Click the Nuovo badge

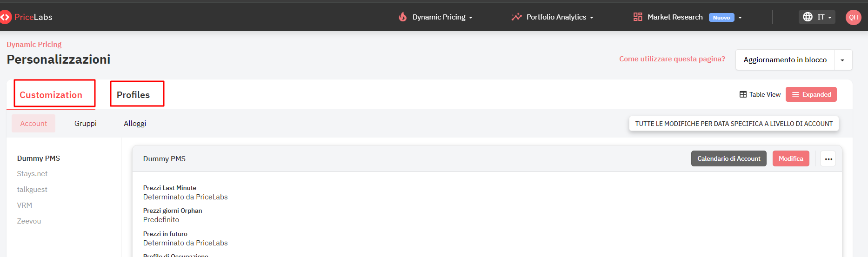click(721, 18)
